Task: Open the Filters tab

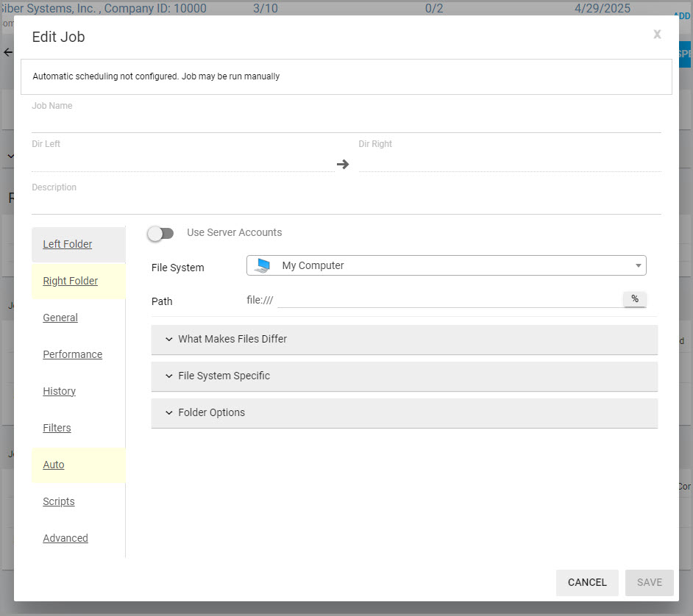Action: point(57,428)
